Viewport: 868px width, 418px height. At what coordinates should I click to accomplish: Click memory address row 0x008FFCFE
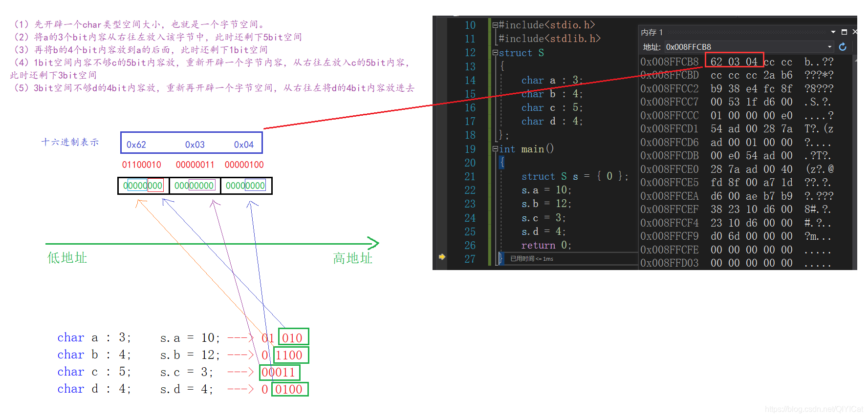pos(670,250)
